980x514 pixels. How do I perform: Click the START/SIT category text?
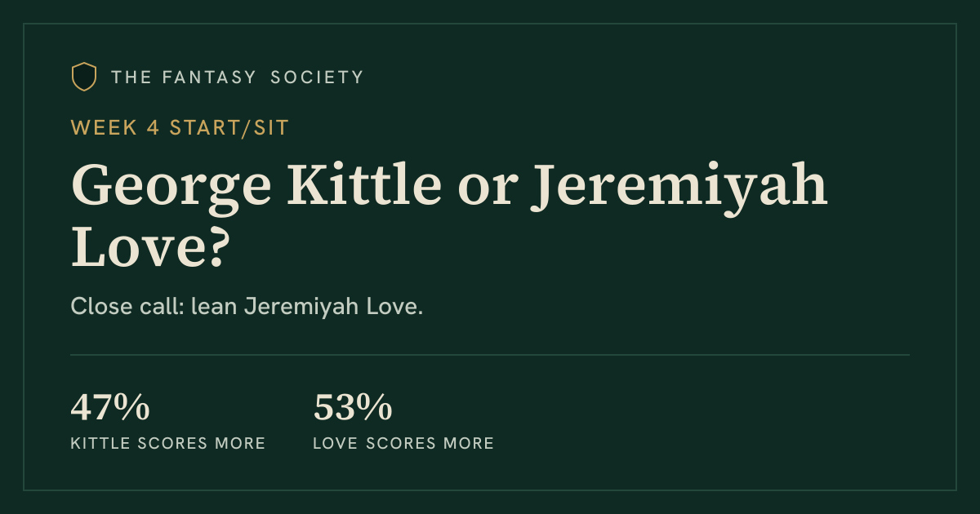pyautogui.click(x=229, y=128)
